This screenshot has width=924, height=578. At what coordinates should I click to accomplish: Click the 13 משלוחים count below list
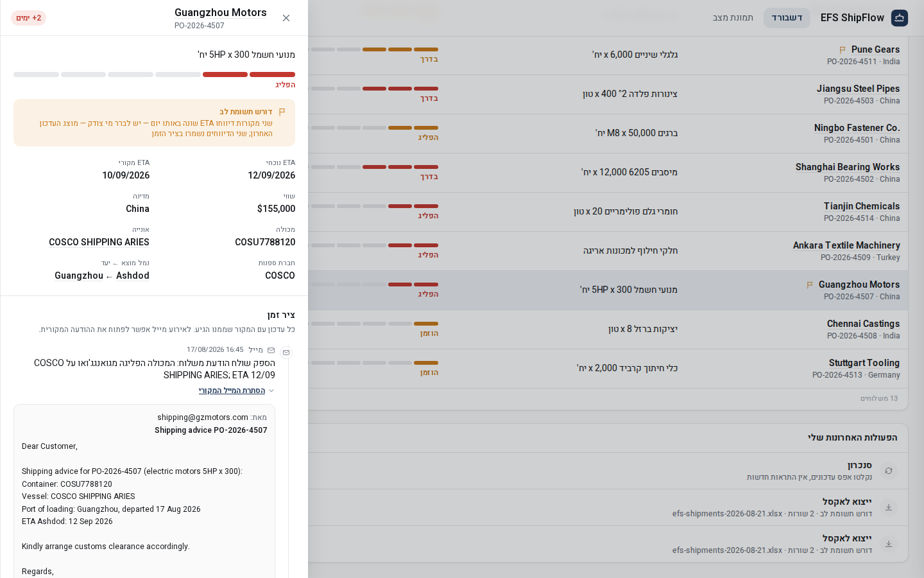click(879, 399)
